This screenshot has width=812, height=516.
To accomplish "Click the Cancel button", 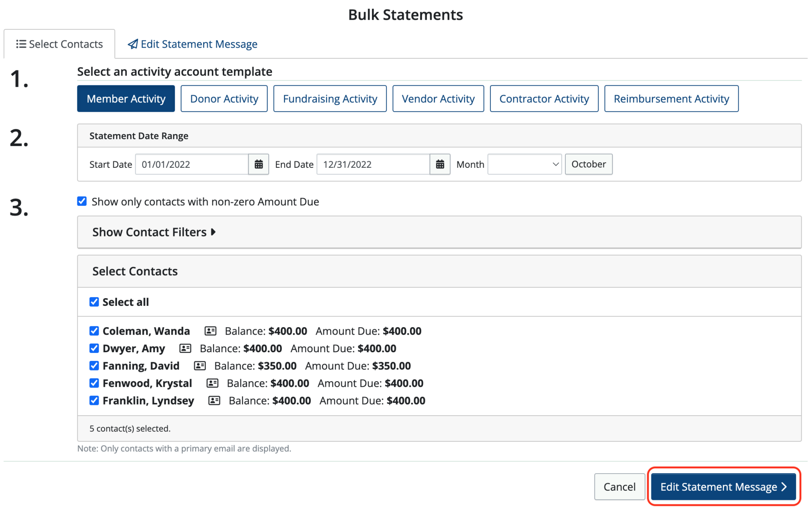I will tap(619, 487).
